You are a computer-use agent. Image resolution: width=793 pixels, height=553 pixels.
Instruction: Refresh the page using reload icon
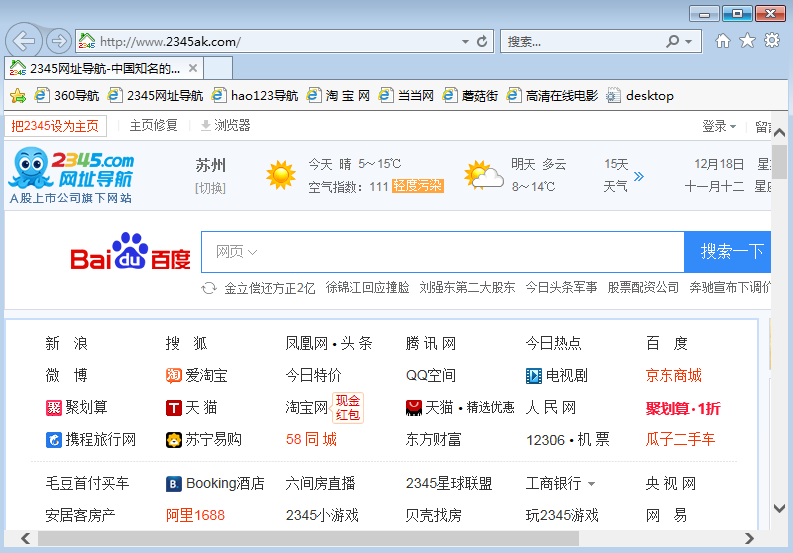click(x=482, y=41)
